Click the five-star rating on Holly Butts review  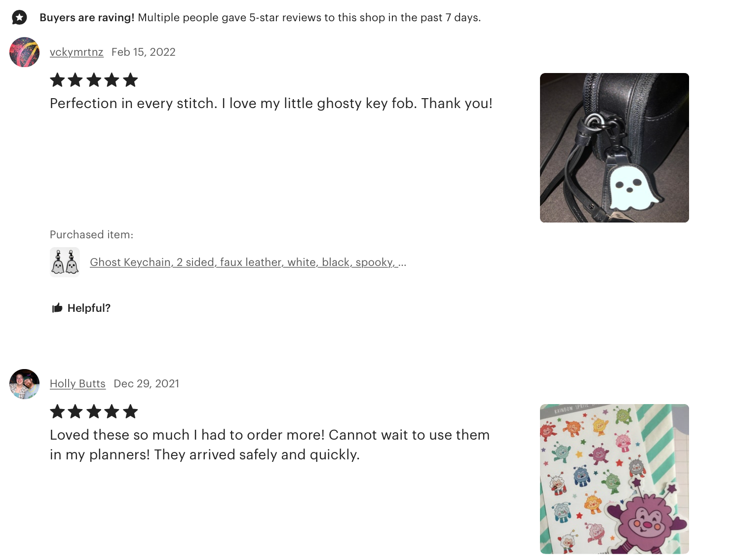click(x=94, y=411)
